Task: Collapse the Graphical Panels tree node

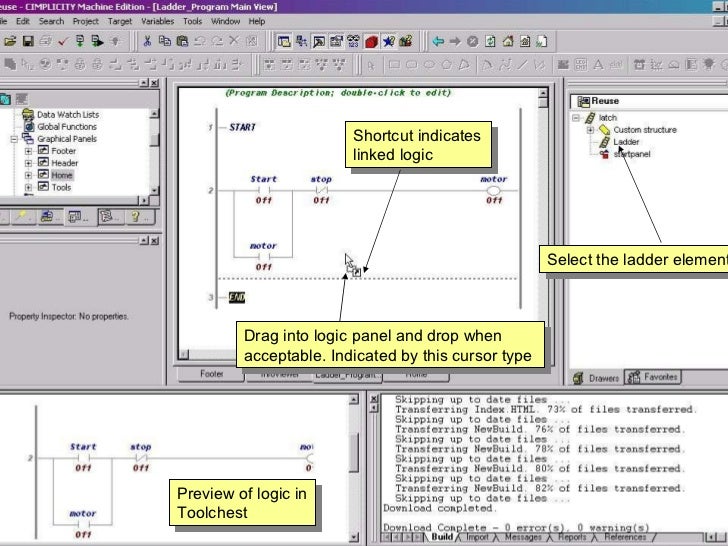Action: click(14, 139)
